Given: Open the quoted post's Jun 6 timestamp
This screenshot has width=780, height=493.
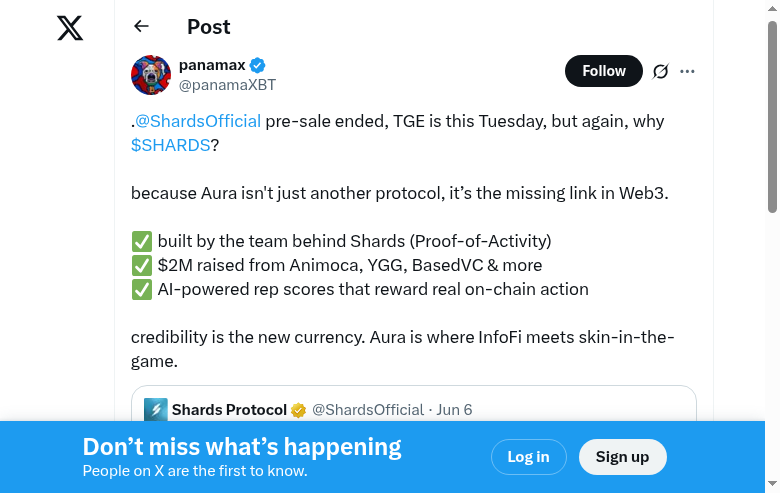Looking at the screenshot, I should coord(454,410).
